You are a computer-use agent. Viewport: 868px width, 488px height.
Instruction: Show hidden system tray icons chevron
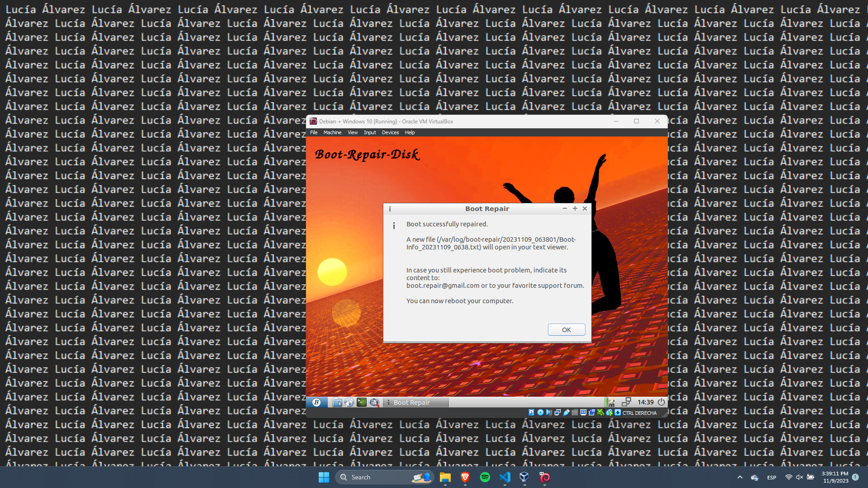click(740, 477)
